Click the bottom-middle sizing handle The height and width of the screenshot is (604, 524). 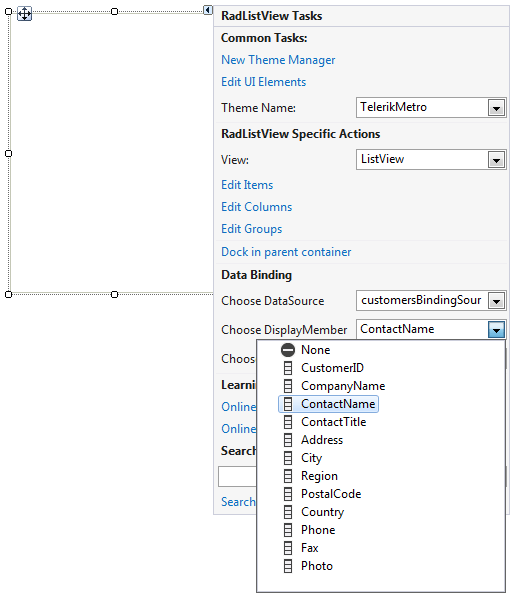tap(114, 294)
